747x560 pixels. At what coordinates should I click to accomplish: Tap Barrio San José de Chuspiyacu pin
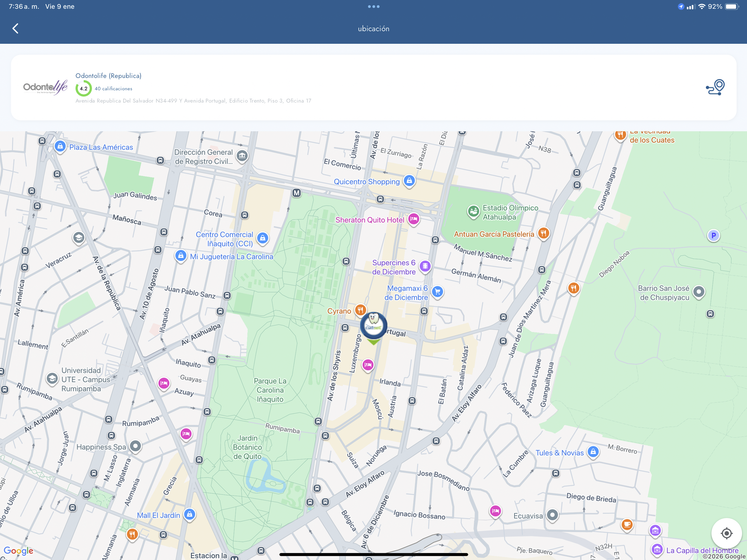699,292
